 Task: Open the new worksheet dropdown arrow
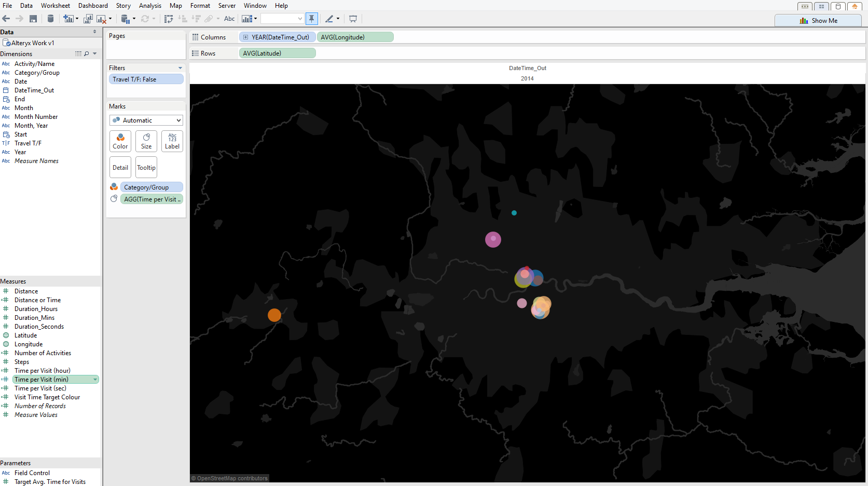[77, 19]
